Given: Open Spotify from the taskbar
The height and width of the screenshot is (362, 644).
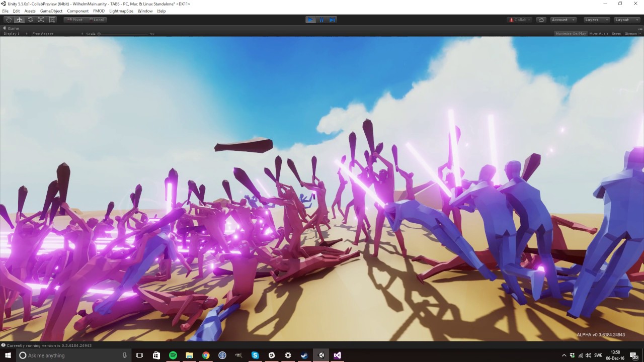Looking at the screenshot, I should point(173,355).
